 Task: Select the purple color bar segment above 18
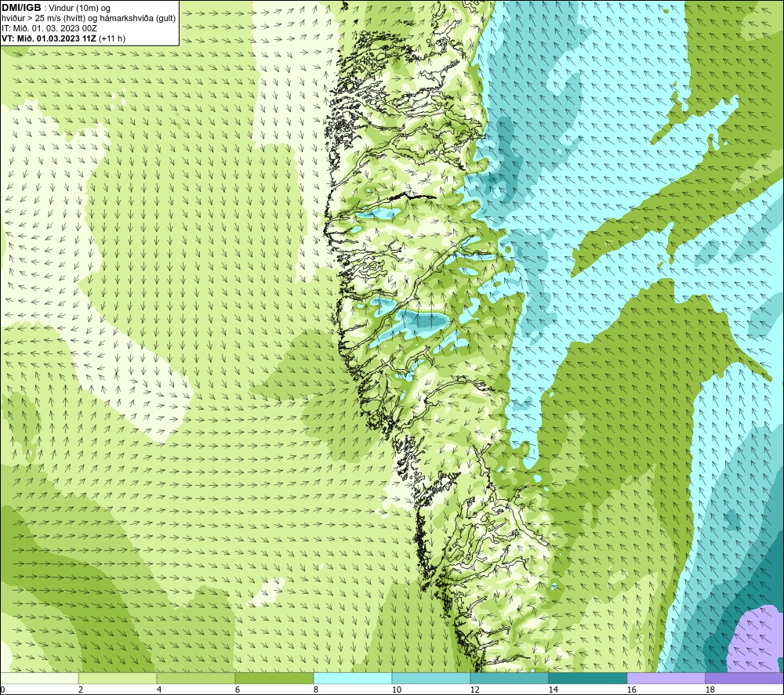[x=744, y=678]
